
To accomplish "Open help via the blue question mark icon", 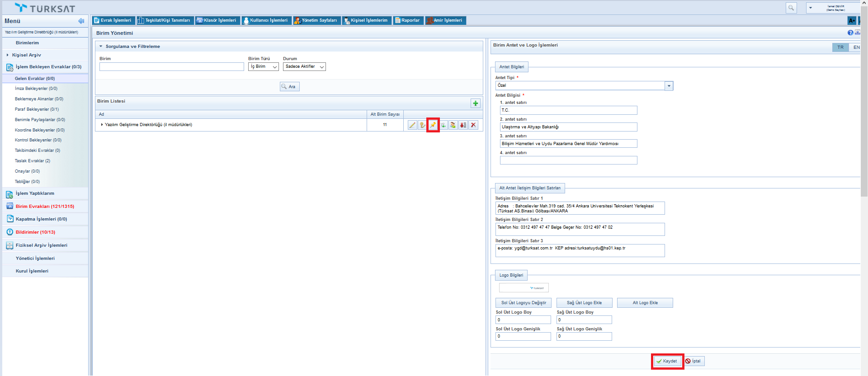I will pyautogui.click(x=850, y=33).
